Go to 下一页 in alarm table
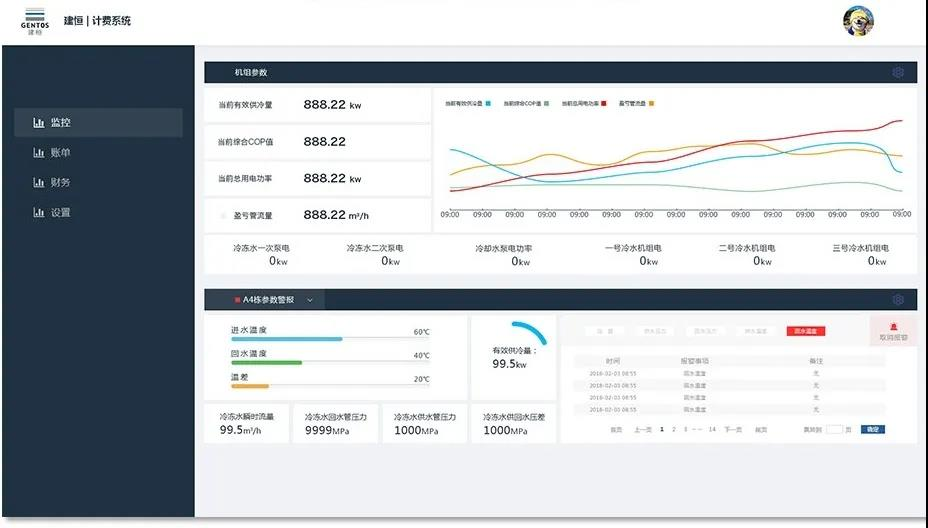This screenshot has width=928, height=528. click(733, 429)
